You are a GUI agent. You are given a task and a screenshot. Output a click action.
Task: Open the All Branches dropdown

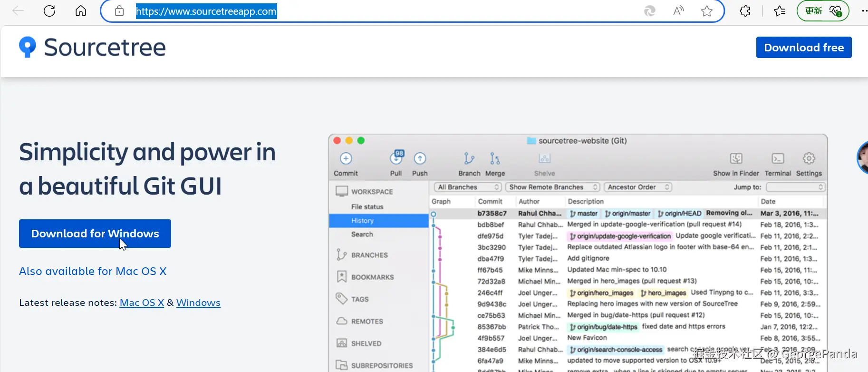(x=468, y=187)
